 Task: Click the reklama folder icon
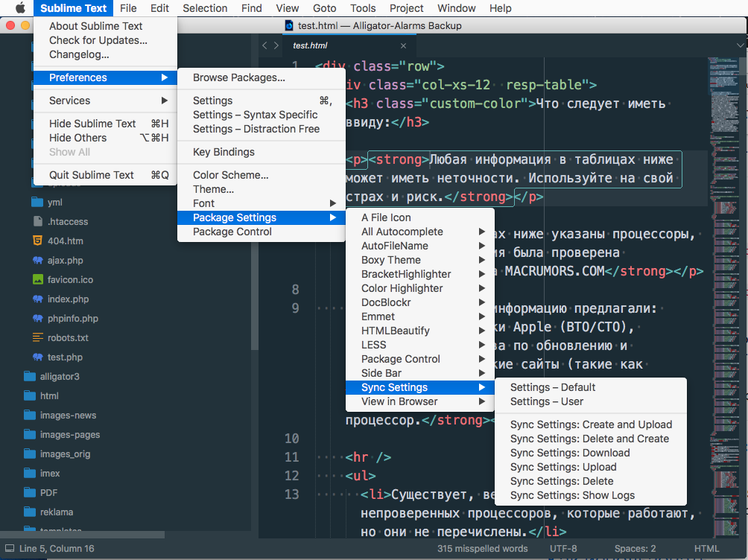[30, 512]
